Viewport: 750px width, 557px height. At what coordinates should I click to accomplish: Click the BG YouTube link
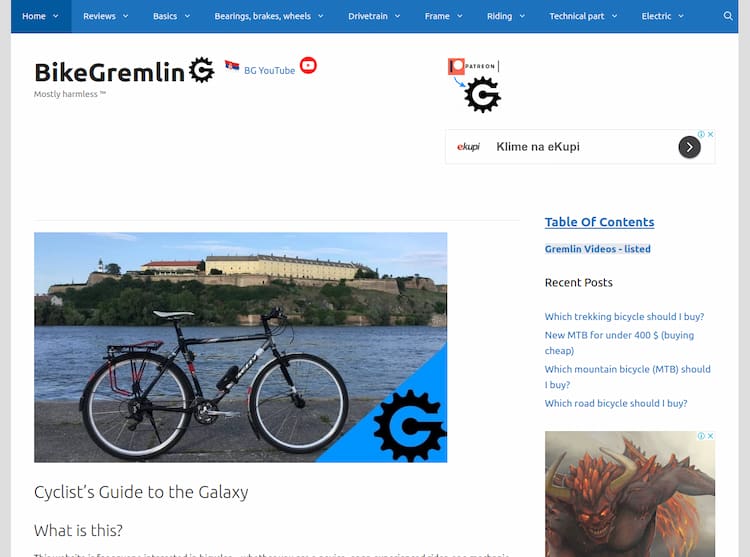(x=269, y=70)
